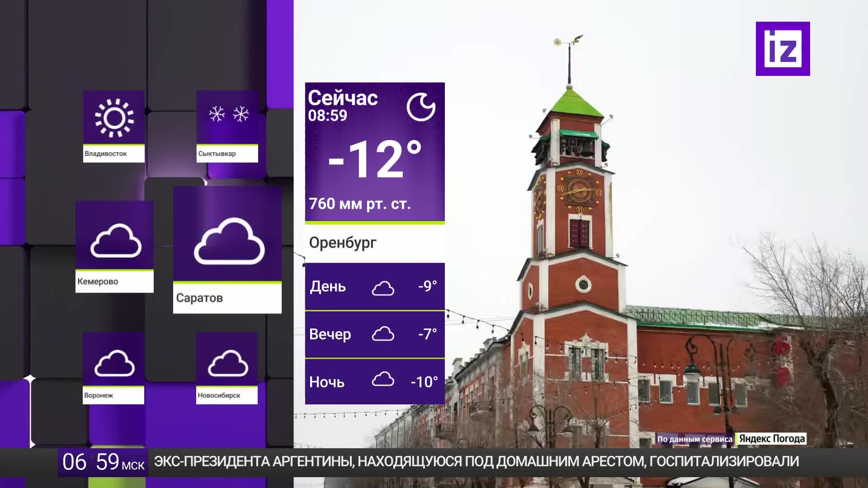
Task: Click the snowflakes icon above Сыктывкар
Action: (228, 114)
